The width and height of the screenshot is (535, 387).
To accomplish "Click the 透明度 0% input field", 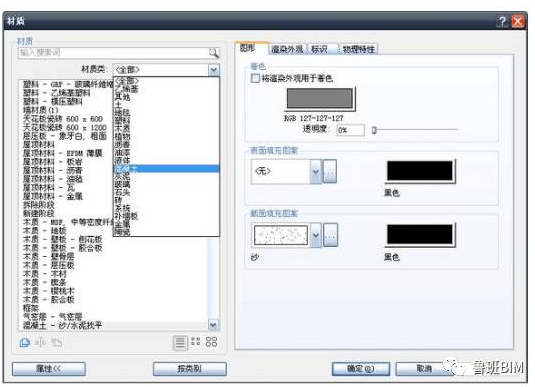I will click(x=350, y=130).
